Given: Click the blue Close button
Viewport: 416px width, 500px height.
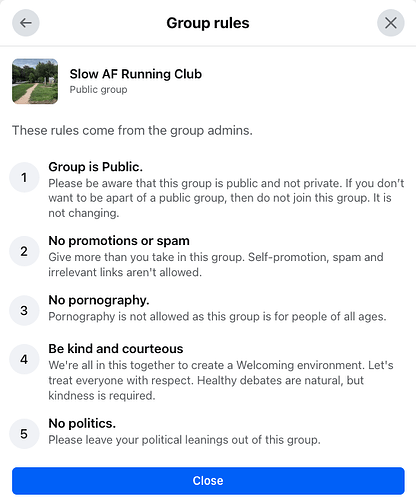Looking at the screenshot, I should tap(208, 481).
